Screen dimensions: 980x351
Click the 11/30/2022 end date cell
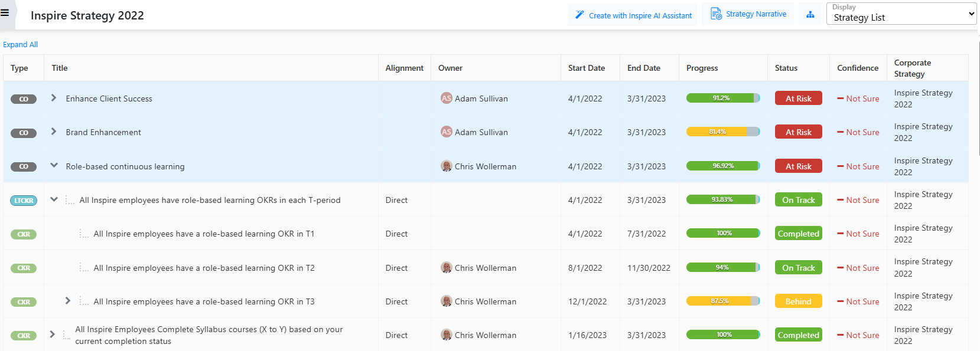(649, 268)
